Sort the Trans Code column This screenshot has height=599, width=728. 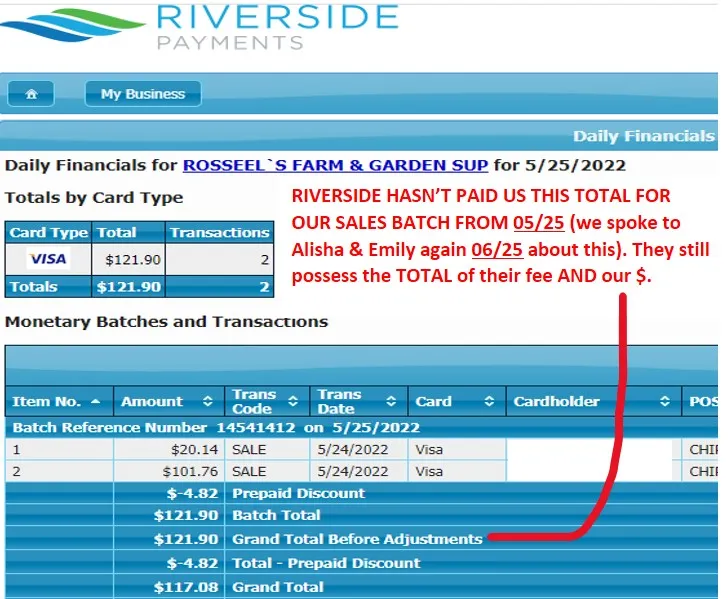click(293, 401)
